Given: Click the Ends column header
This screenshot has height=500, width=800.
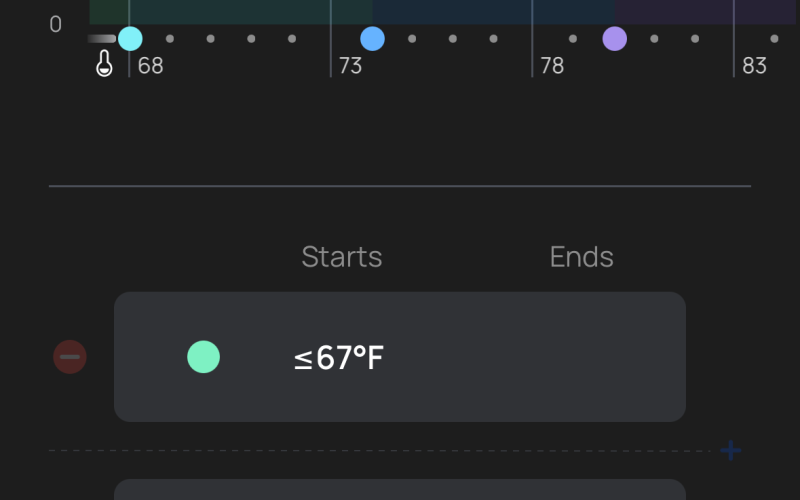Looking at the screenshot, I should pyautogui.click(x=582, y=257).
